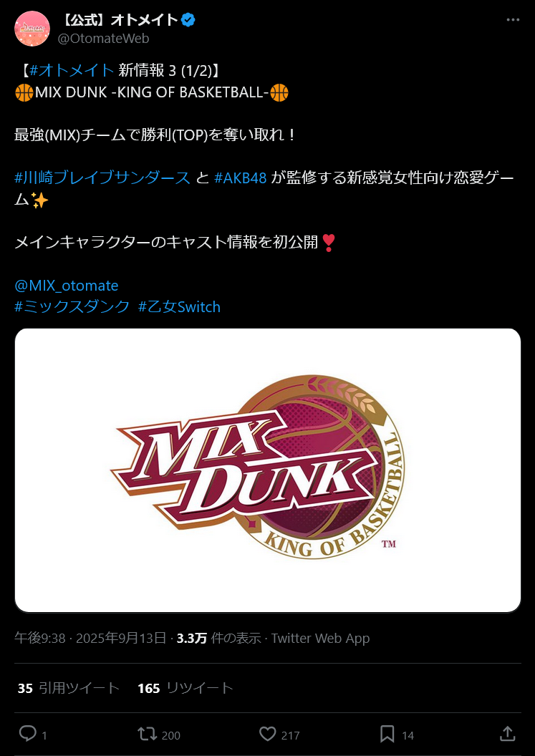Open the MIX DUNK logo image
The height and width of the screenshot is (756, 535).
(268, 470)
